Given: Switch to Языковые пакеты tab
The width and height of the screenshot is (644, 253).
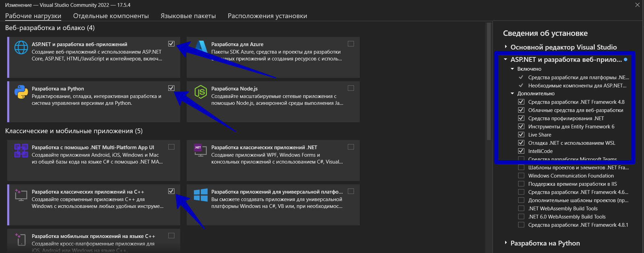Looking at the screenshot, I should click(188, 16).
